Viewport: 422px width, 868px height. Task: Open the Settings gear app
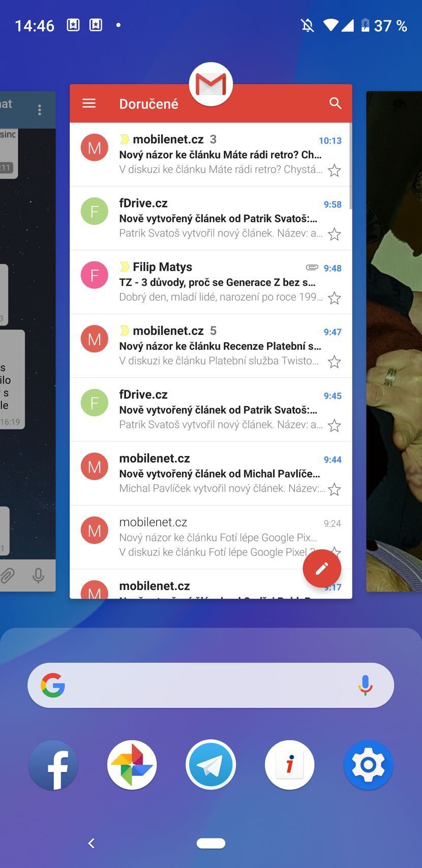[x=368, y=765]
